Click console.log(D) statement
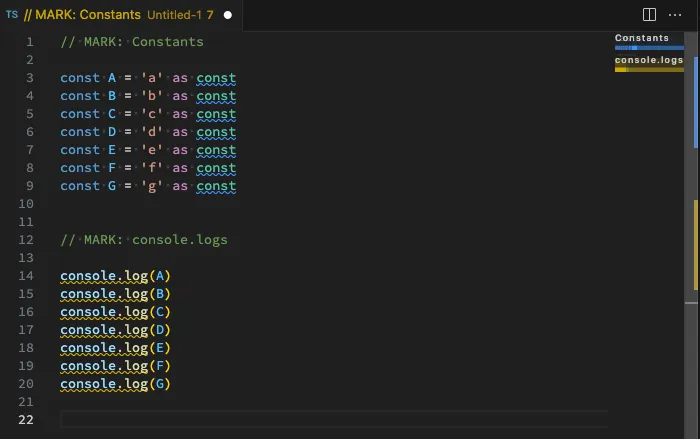Image resolution: width=700 pixels, height=439 pixels. click(x=116, y=330)
